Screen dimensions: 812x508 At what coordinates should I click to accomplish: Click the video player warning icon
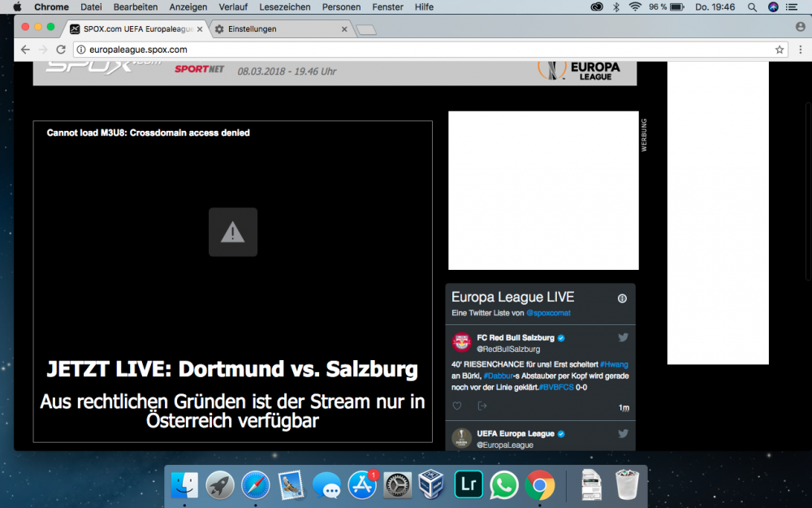tap(233, 232)
